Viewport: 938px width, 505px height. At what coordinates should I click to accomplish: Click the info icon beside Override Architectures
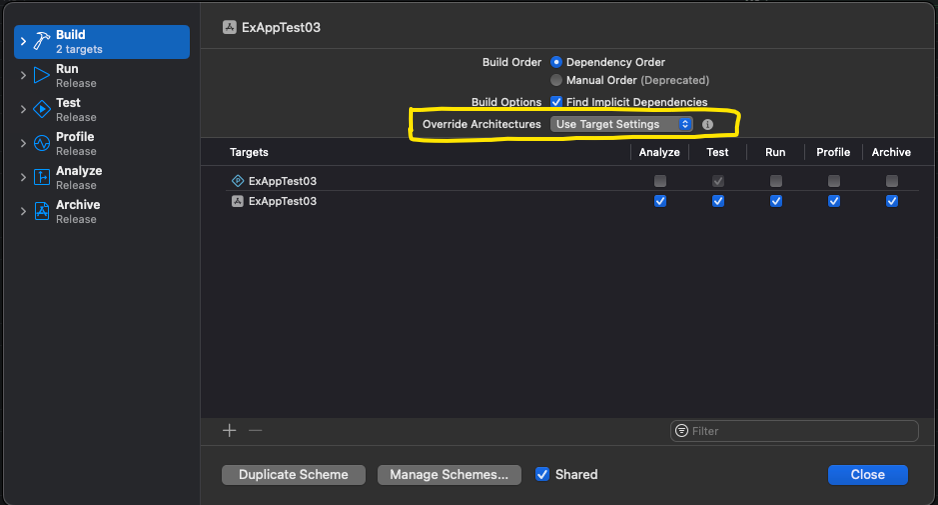tap(708, 124)
